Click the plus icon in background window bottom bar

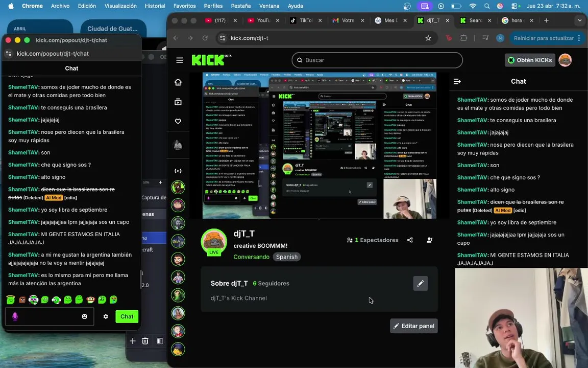133,341
